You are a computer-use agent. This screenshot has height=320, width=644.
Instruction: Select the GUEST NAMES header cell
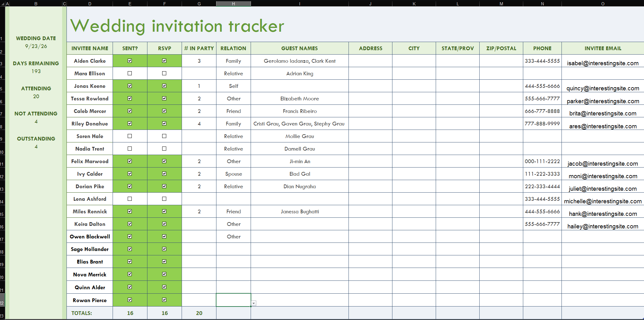coord(300,48)
